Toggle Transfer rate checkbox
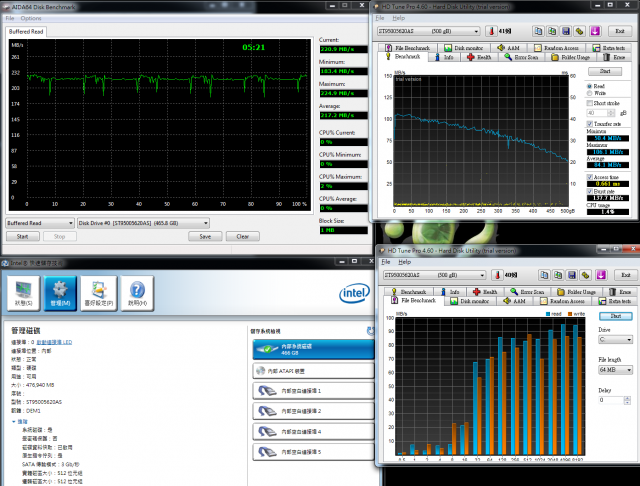Screen dimensions: 640x486 pos(589,124)
